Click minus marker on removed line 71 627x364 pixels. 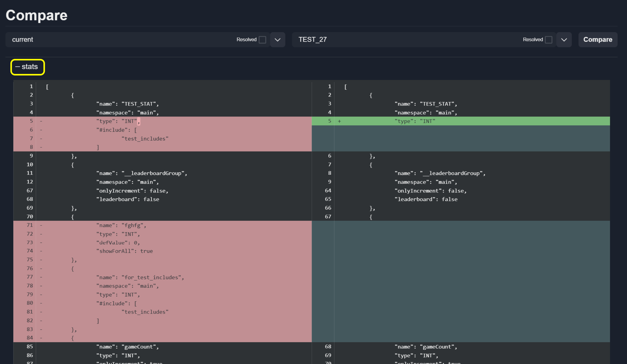click(x=41, y=225)
